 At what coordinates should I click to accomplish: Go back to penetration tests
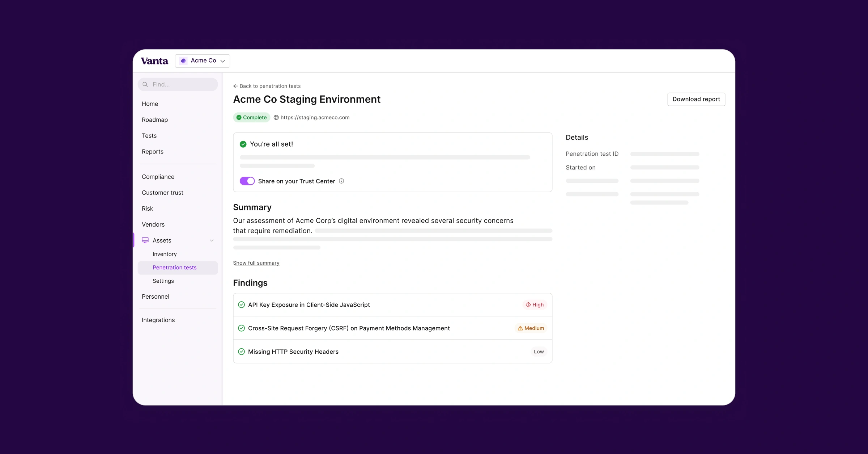tap(267, 86)
